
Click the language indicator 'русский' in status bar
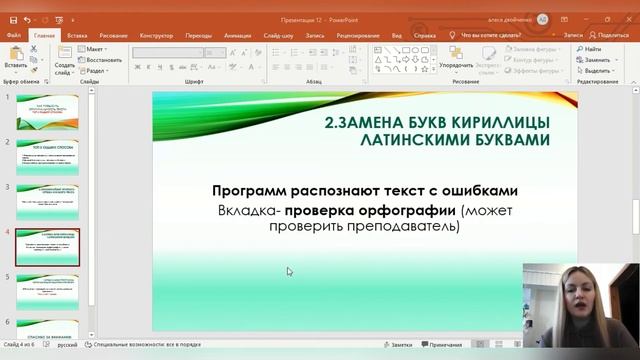tap(67, 345)
